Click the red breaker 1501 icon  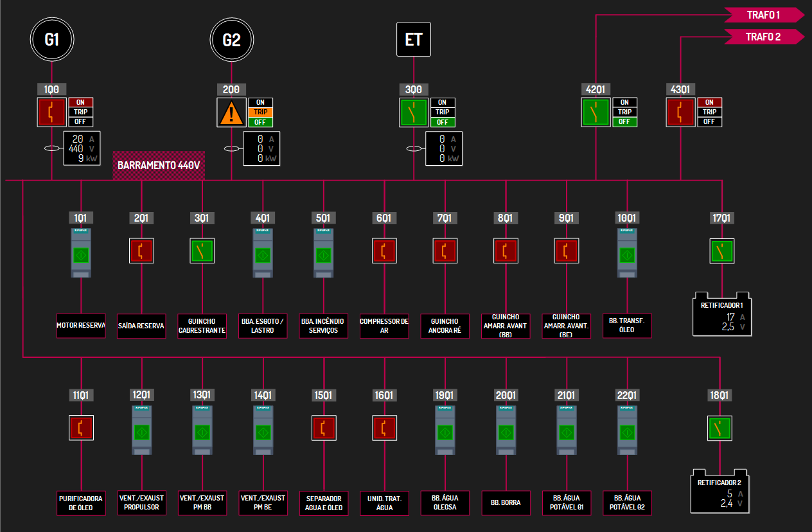point(324,428)
